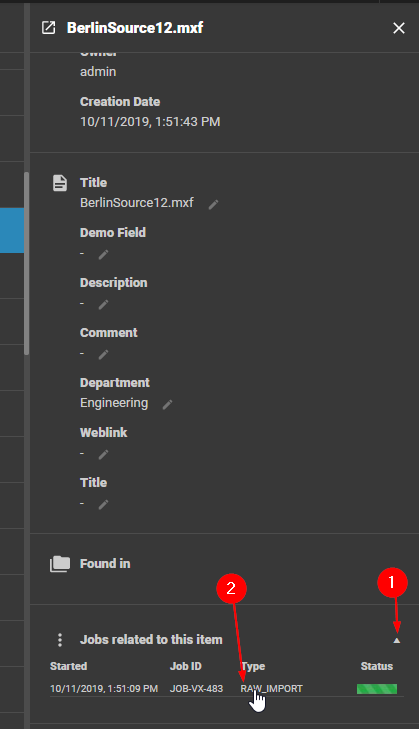Edit the Demo Field value
419x729 pixels.
point(103,254)
